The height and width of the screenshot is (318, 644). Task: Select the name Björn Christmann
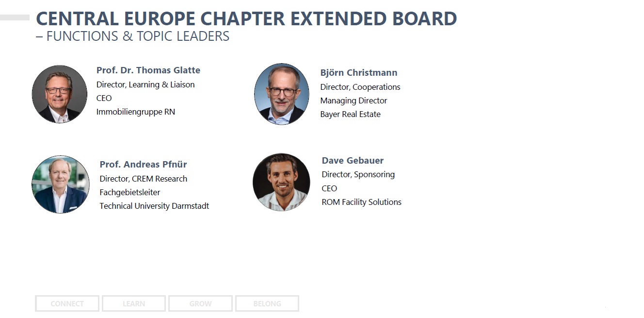[x=358, y=73]
